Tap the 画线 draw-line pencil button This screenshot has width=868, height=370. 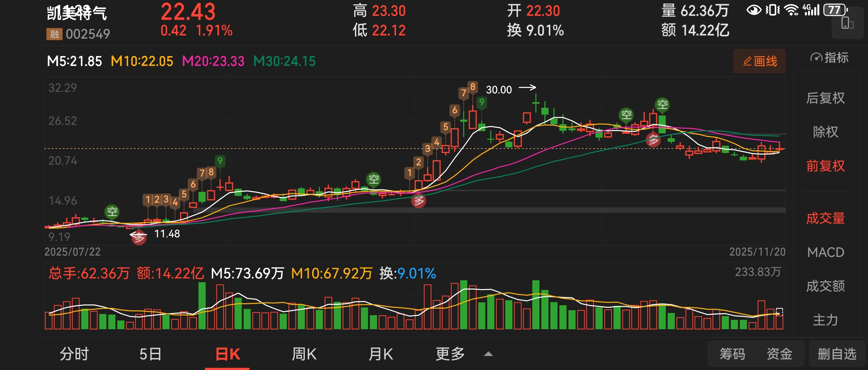759,61
